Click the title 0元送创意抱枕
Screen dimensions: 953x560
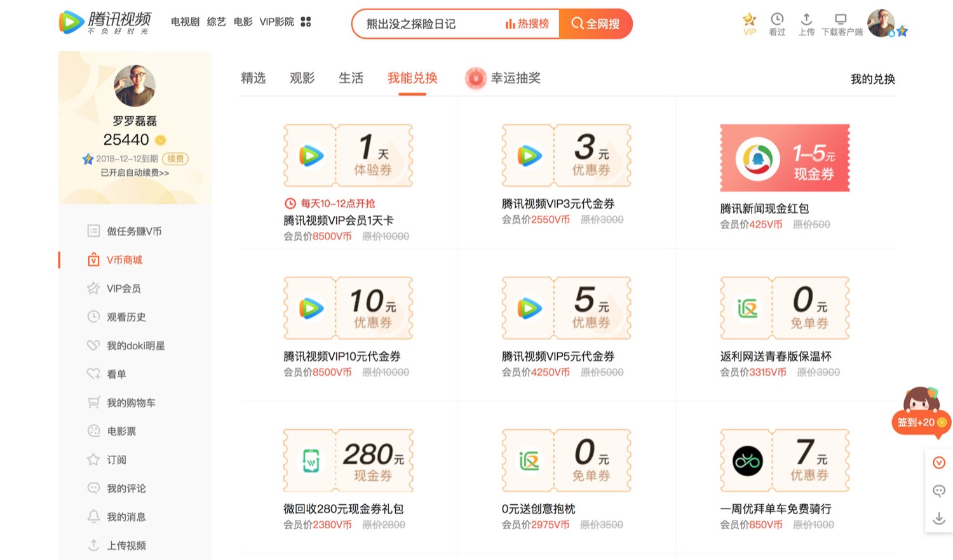[x=538, y=509]
